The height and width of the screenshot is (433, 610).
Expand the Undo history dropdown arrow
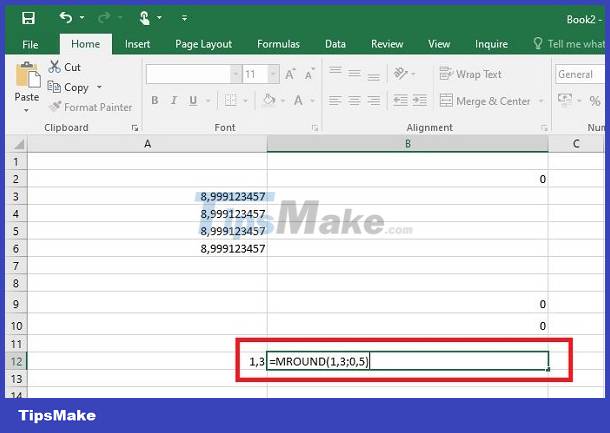pyautogui.click(x=82, y=18)
